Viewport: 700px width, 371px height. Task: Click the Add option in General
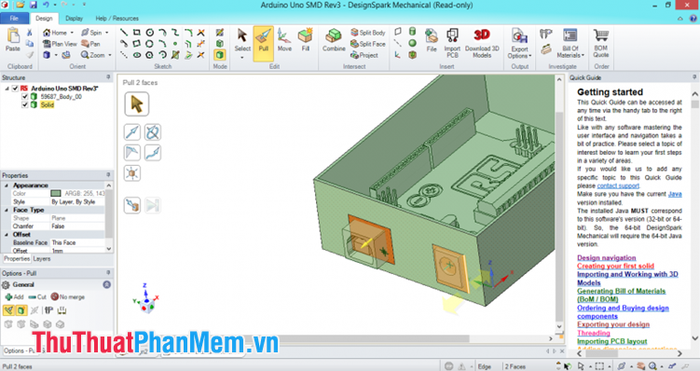14,297
